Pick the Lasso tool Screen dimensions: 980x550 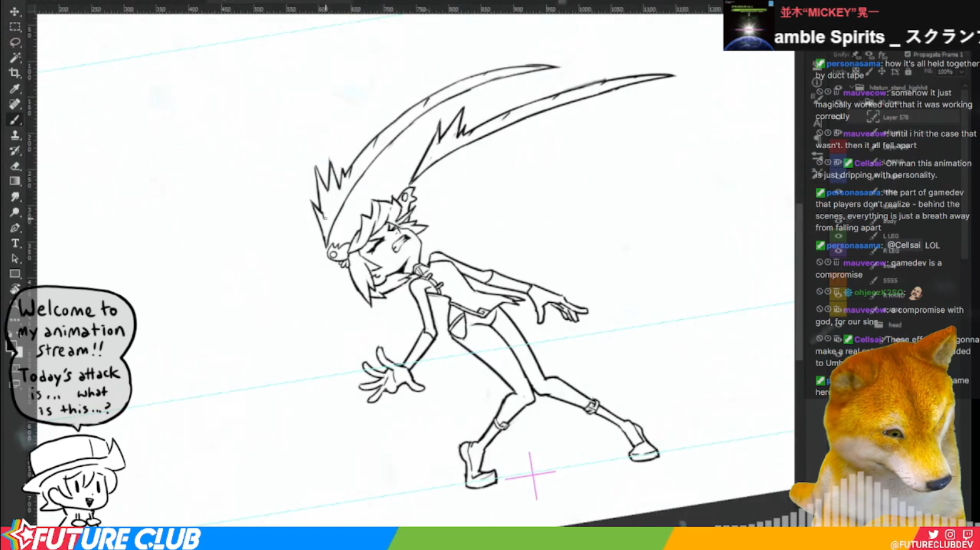click(x=15, y=43)
